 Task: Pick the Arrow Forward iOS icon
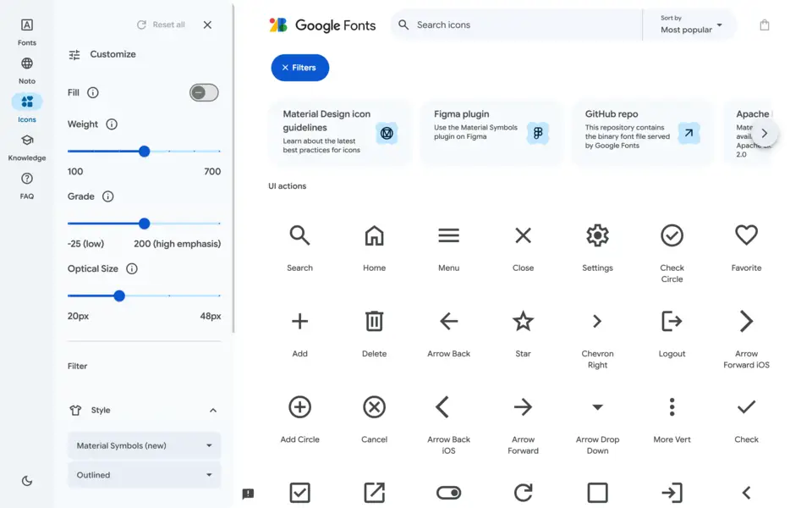tap(746, 321)
